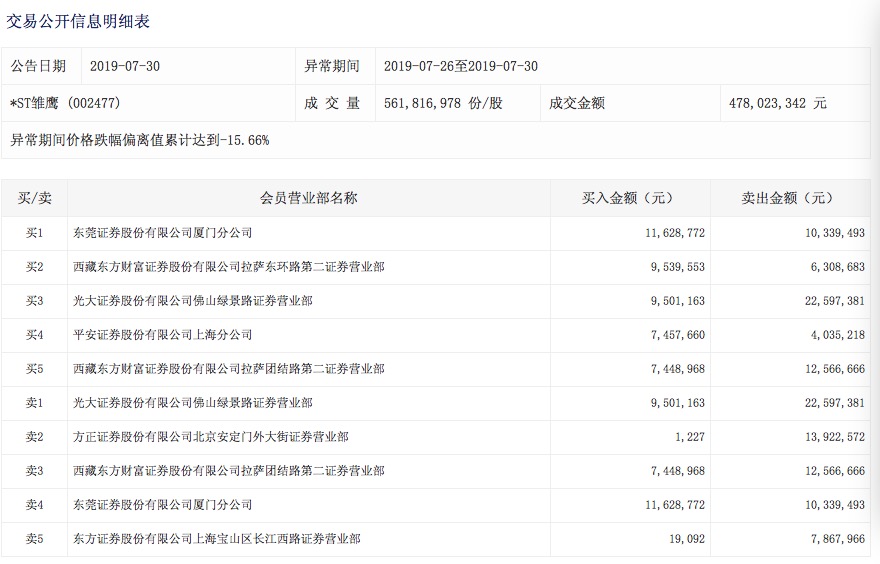Viewport: 880px width, 564px height.
Task: Click sell amount 22,597,381 in row 买3
Action: point(835,301)
